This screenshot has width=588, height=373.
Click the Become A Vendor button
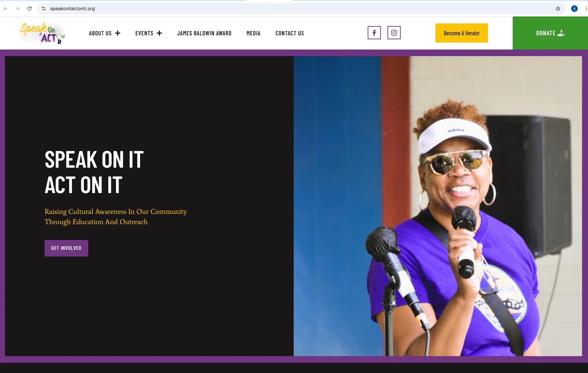pyautogui.click(x=461, y=33)
